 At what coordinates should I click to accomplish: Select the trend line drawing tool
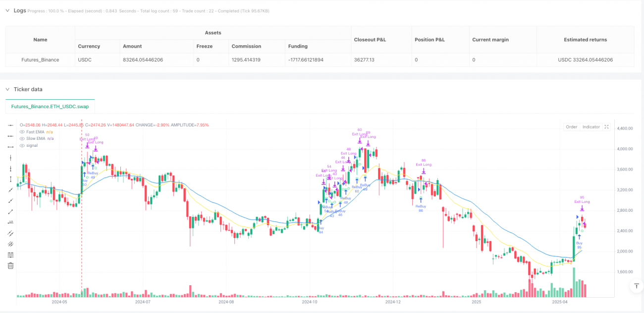[10, 190]
